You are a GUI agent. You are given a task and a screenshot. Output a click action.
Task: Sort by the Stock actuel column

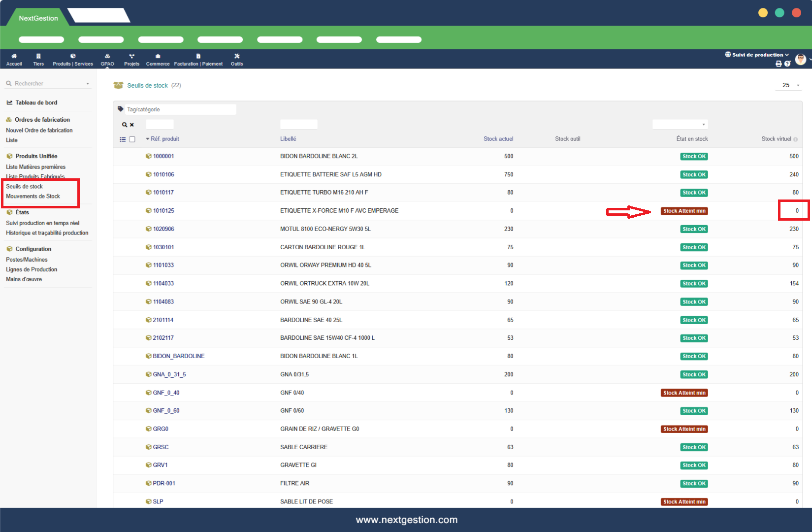[498, 139]
